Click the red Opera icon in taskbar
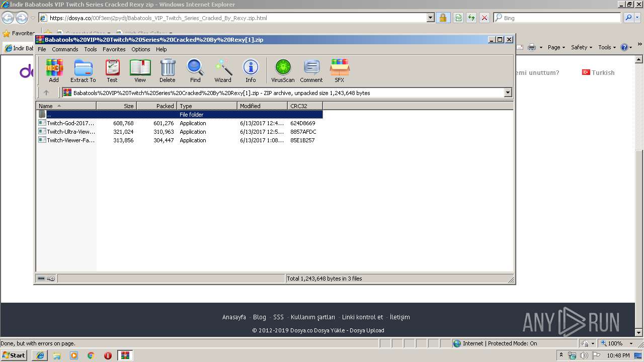Image resolution: width=644 pixels, height=362 pixels. (x=108, y=355)
